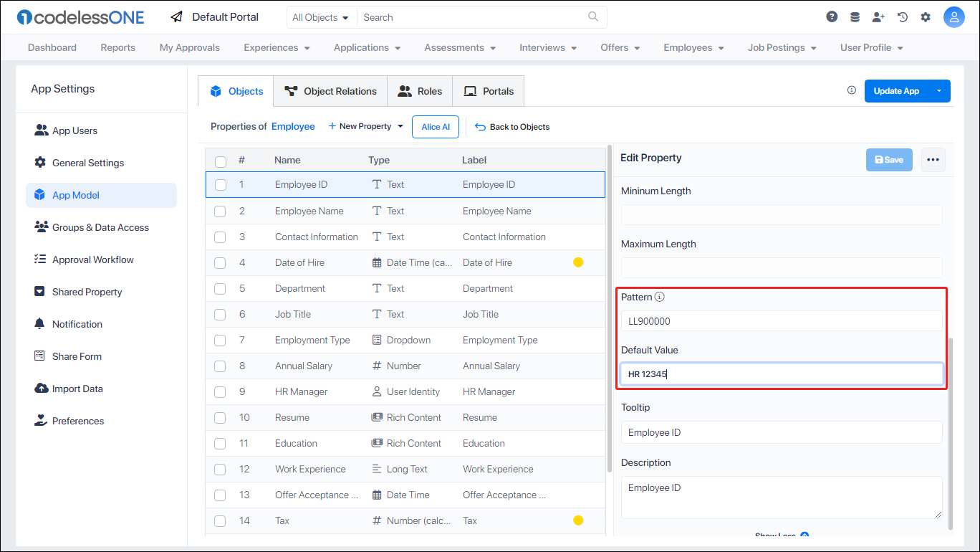Open the Job Postings menu
Screen dimensions: 980x552
[x=782, y=47]
